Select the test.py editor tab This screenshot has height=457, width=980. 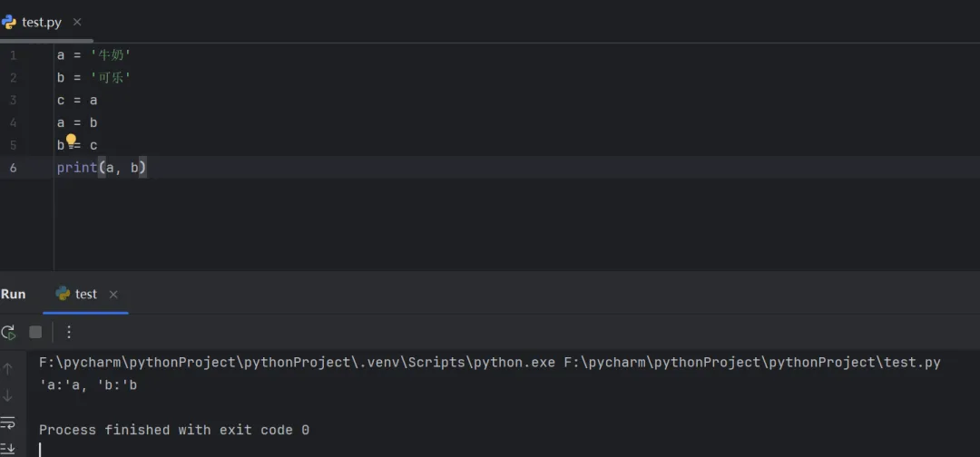[x=40, y=22]
